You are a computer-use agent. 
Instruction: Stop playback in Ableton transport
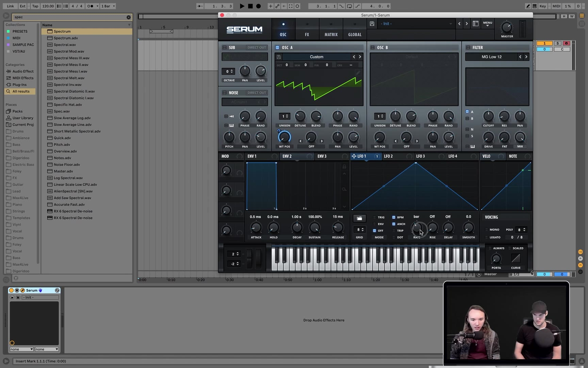coord(250,6)
